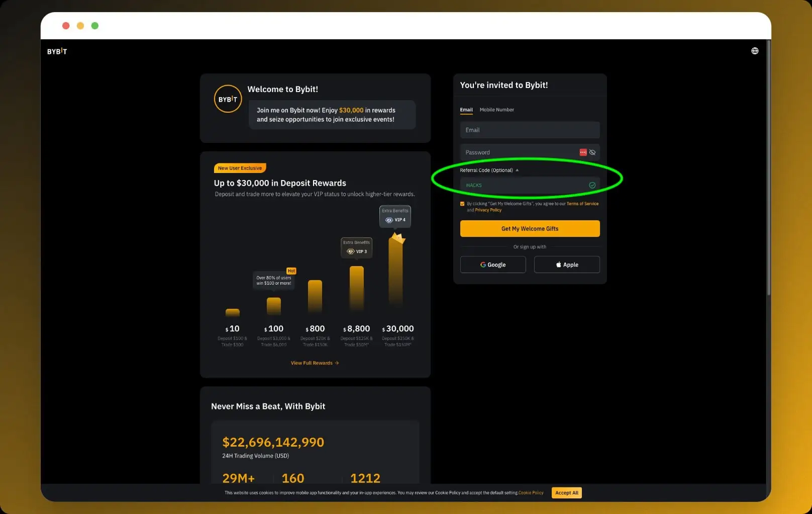Open the Cookie Policy link
812x514 pixels.
coord(531,493)
